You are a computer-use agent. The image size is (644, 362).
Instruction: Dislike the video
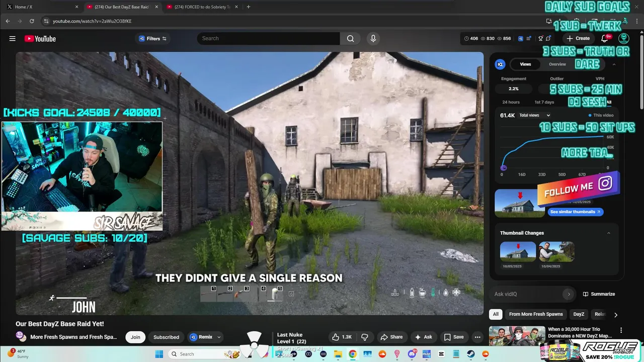365,337
